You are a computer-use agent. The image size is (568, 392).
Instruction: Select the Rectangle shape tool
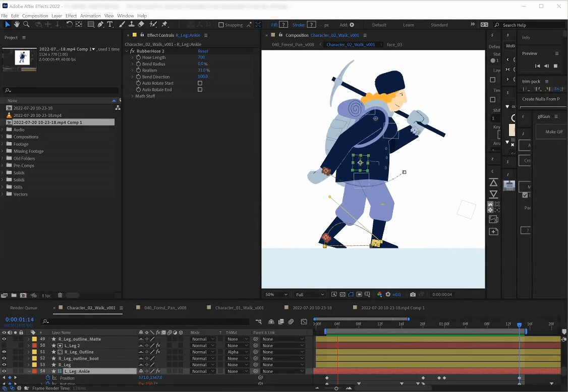point(91,24)
